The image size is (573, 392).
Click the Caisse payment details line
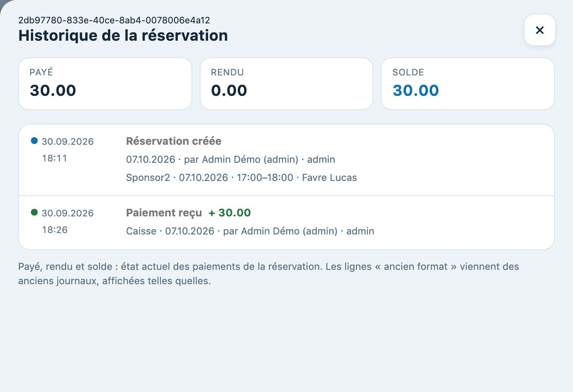click(x=250, y=231)
